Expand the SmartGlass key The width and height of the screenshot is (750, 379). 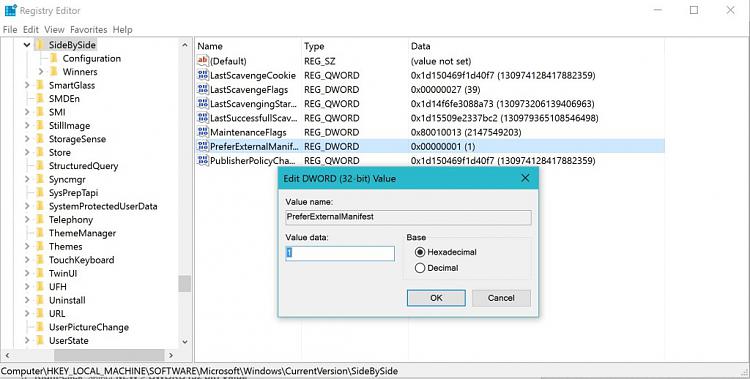click(27, 85)
